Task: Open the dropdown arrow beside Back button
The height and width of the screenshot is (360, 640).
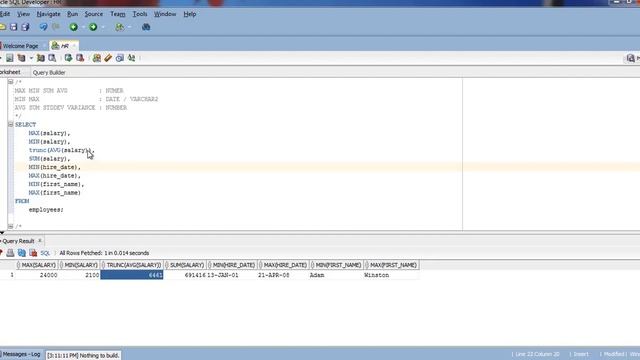Action: [x=83, y=27]
